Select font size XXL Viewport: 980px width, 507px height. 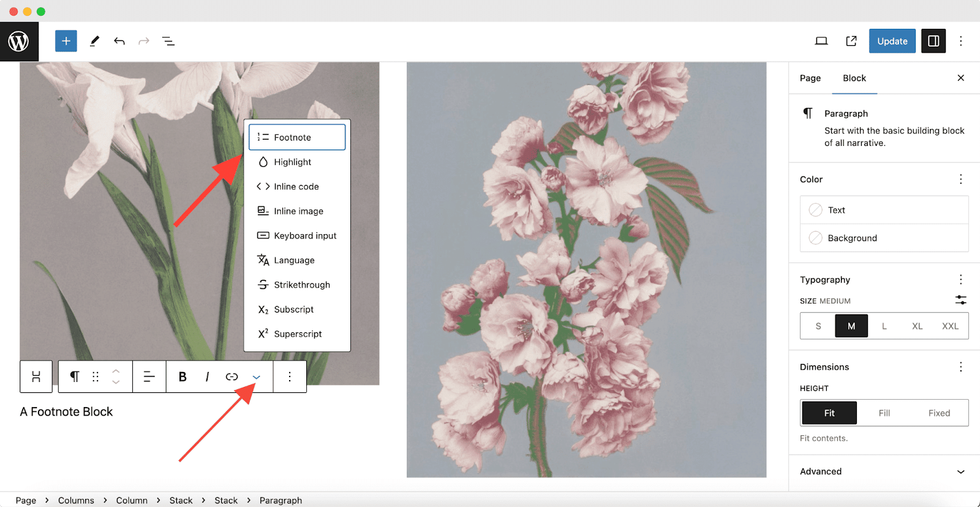(950, 326)
